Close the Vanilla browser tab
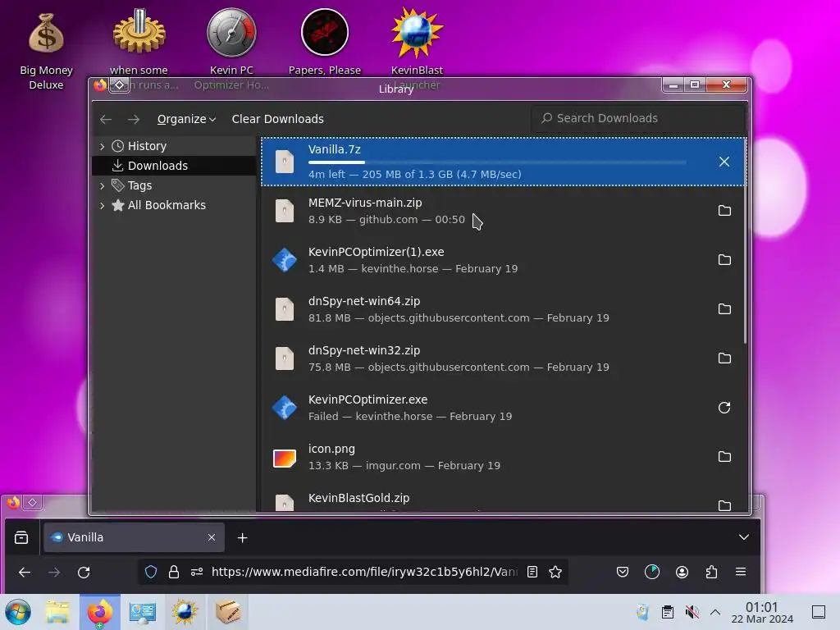The height and width of the screenshot is (630, 840). (x=212, y=537)
